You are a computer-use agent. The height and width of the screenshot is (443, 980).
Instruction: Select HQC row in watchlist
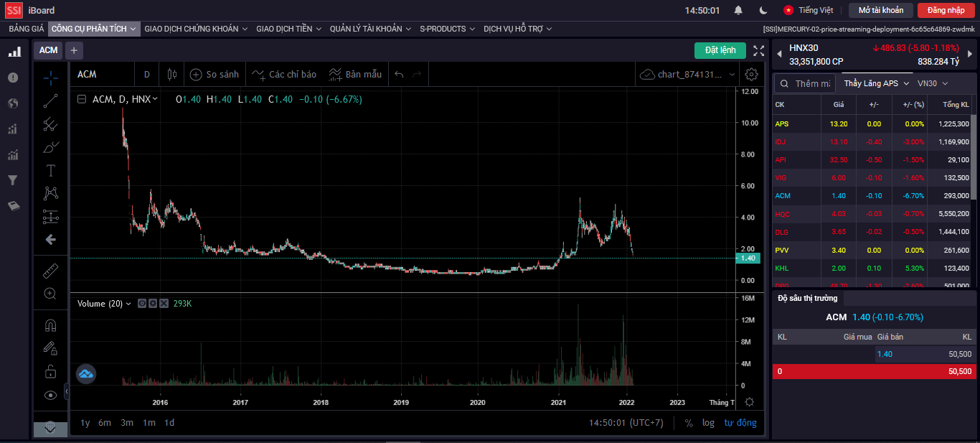872,214
